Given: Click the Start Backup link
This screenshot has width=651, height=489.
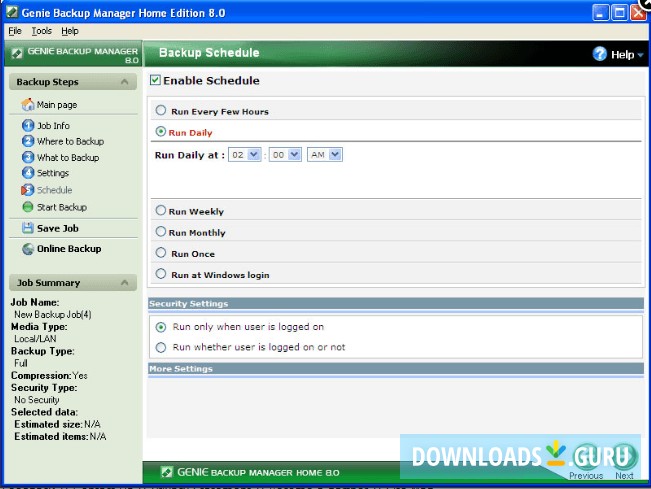Looking at the screenshot, I should tap(62, 207).
